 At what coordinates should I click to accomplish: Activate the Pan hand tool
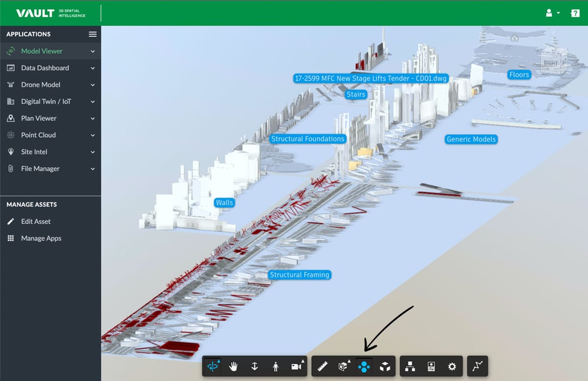click(x=234, y=366)
